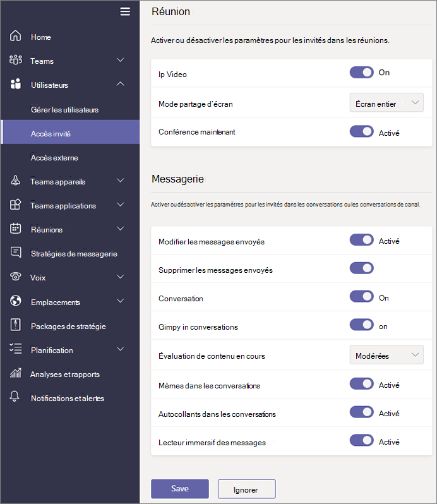Viewport: 437px width, 504px height.
Task: Toggle the Ip Video switch
Action: point(362,73)
